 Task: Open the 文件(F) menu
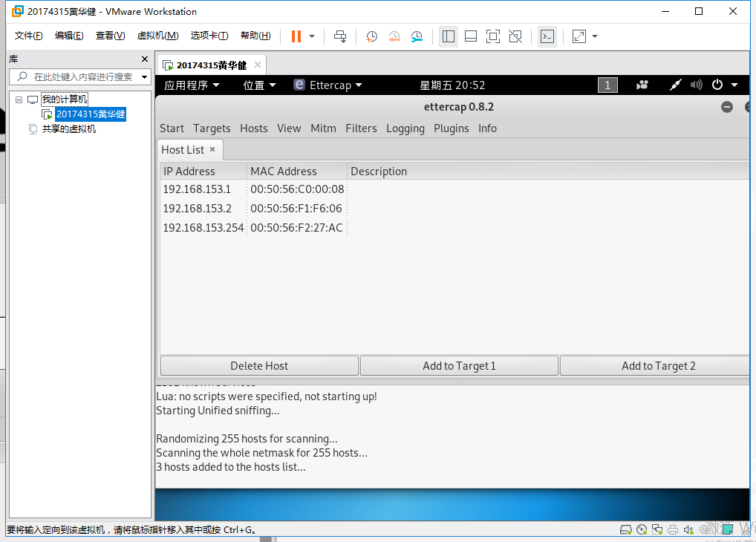coord(28,36)
